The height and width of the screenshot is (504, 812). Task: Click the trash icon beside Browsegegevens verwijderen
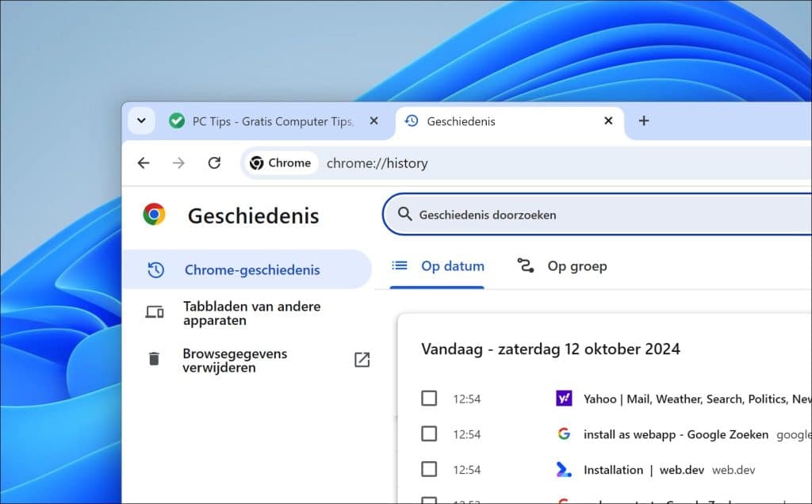[x=154, y=359]
